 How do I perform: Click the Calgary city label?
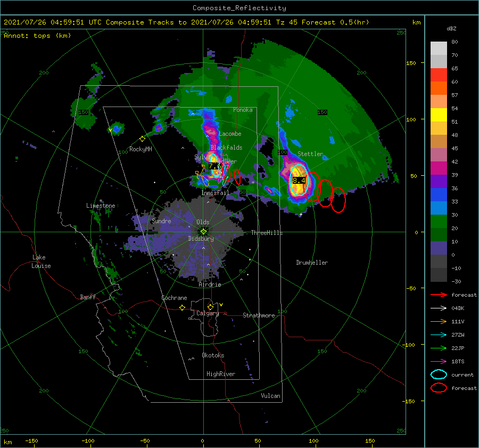coord(208,313)
